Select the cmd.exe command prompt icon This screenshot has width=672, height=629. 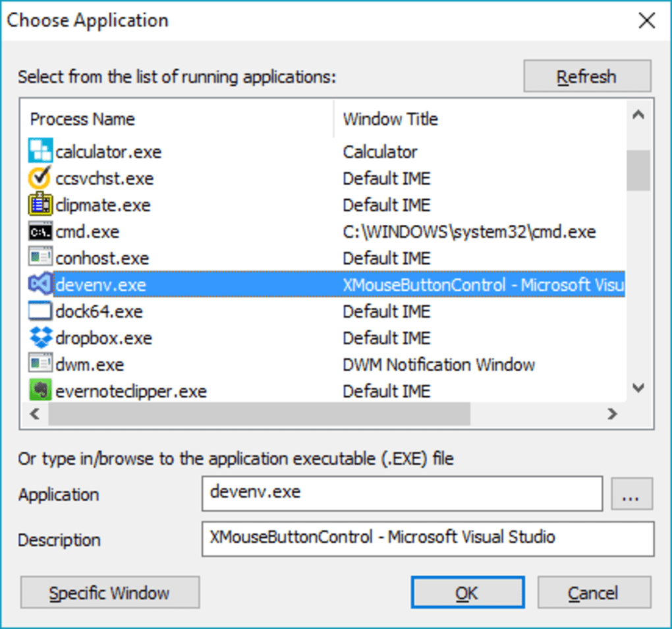pyautogui.click(x=39, y=231)
